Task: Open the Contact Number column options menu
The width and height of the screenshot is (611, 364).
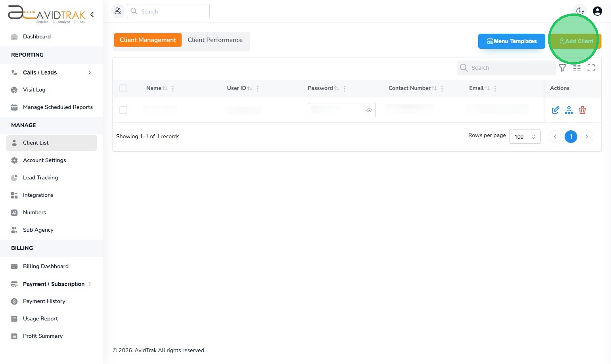Action: [442, 89]
